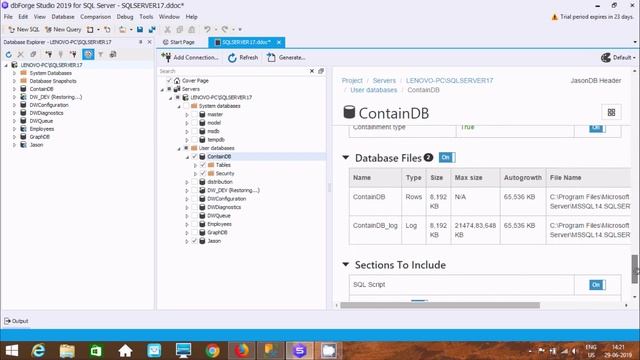Uncheck the Jason database checkbox
Screen dimensions: 640x360
(195, 241)
